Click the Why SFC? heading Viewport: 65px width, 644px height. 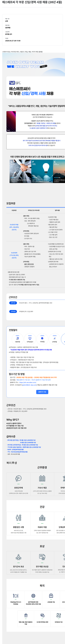pyautogui.click(x=13, y=420)
